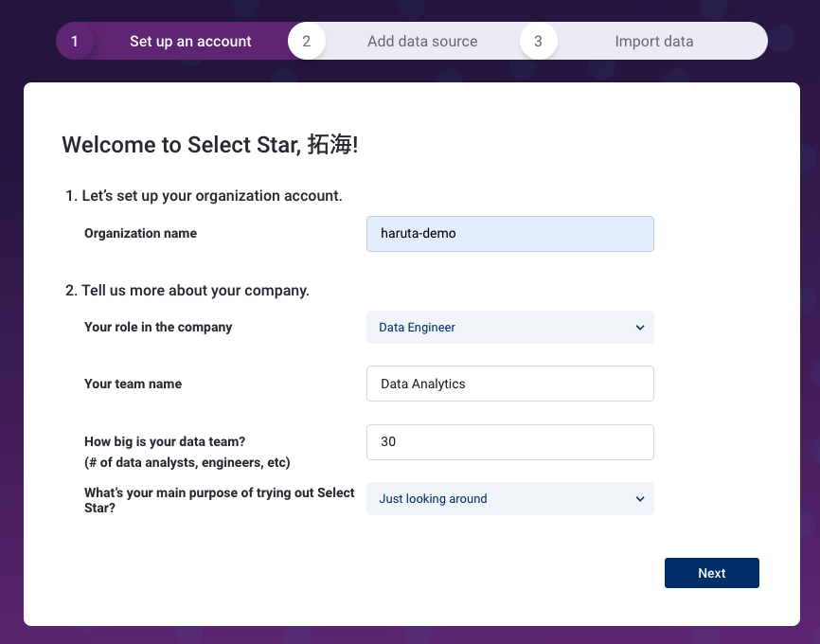Image resolution: width=820 pixels, height=644 pixels.
Task: Click the Organization name input field
Action: [509, 234]
